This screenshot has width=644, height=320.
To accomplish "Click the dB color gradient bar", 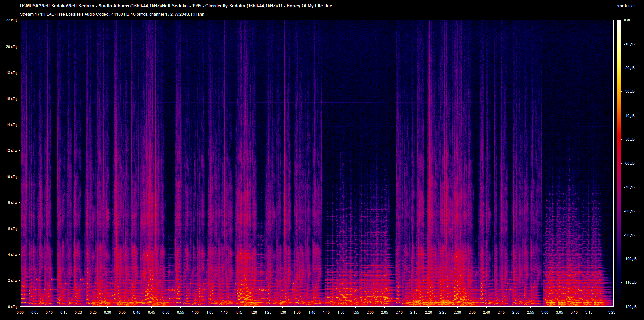I will click(619, 163).
